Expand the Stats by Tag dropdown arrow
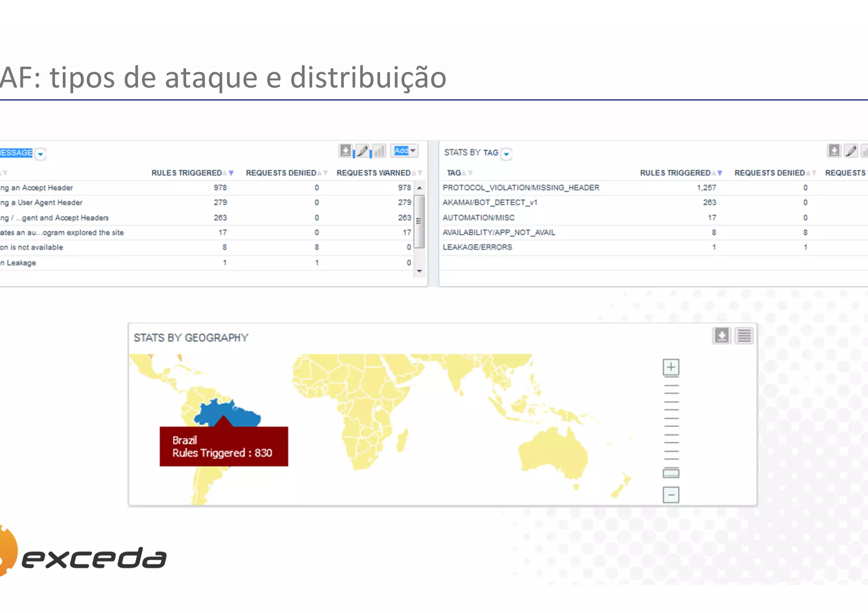This screenshot has height=613, width=868. pyautogui.click(x=506, y=153)
